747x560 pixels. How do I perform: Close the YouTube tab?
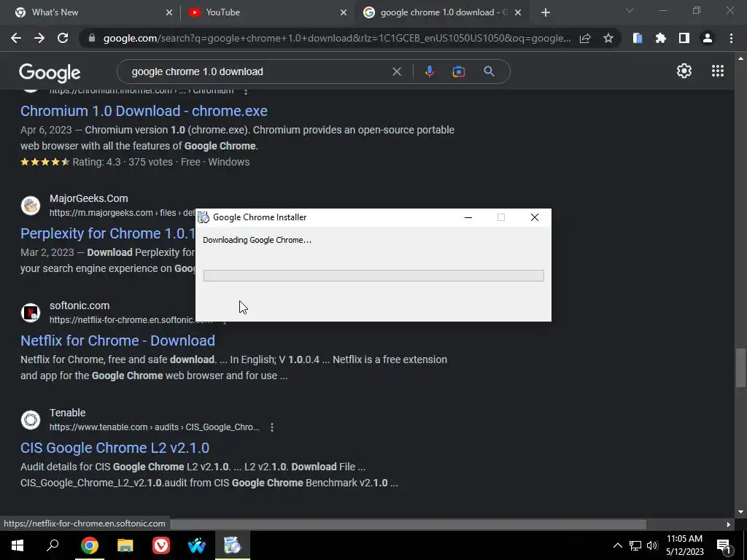point(344,12)
